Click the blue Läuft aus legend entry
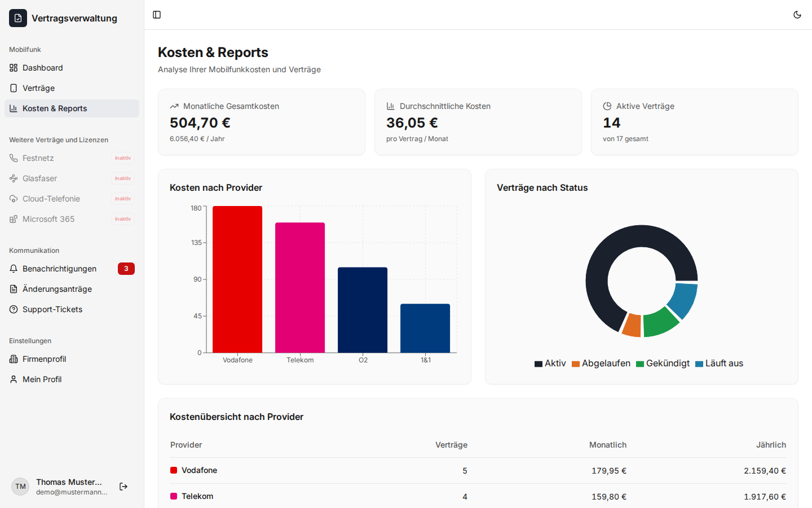Screen dimensions: 812x508 click(x=719, y=364)
